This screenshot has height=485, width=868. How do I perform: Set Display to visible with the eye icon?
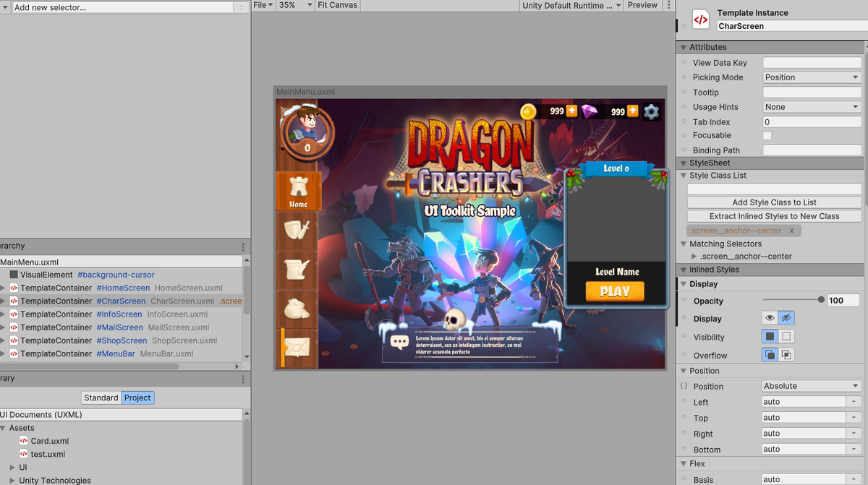(770, 318)
